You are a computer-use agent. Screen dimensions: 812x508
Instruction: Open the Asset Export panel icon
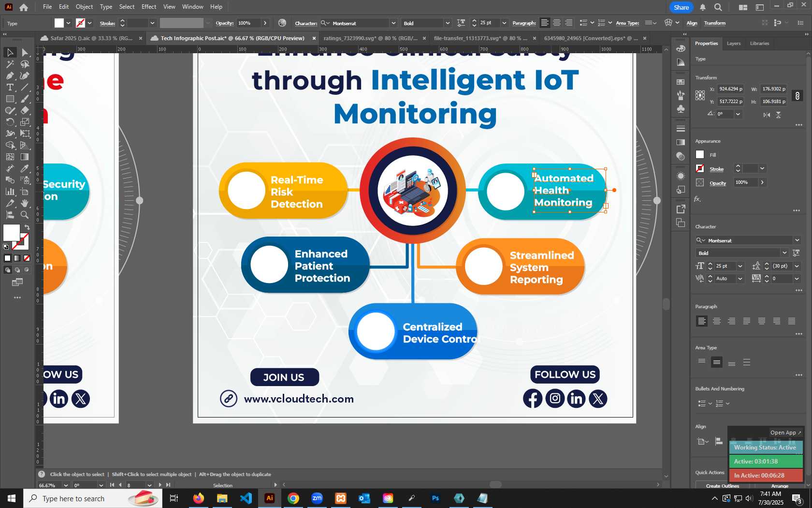coord(681,209)
